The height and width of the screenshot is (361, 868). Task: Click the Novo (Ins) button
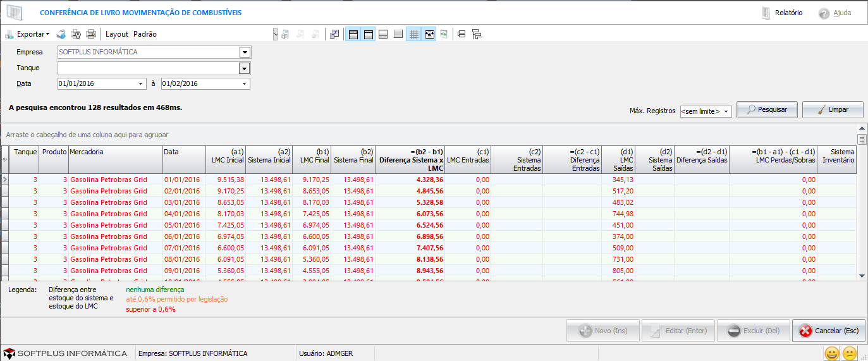(603, 331)
